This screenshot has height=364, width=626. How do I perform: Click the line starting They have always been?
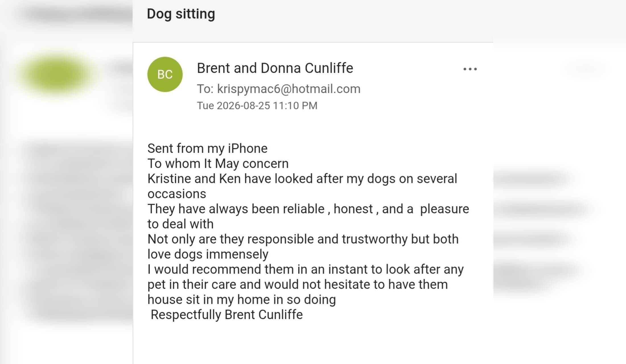308,209
